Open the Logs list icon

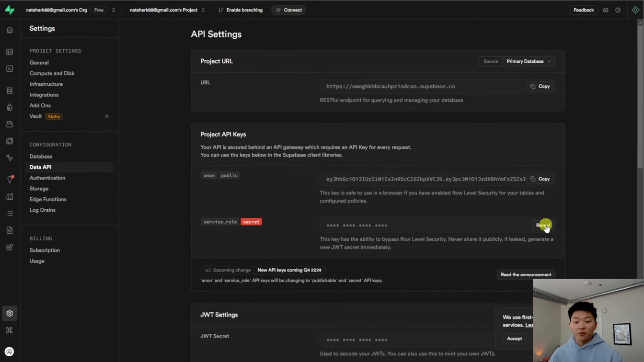[10, 214]
